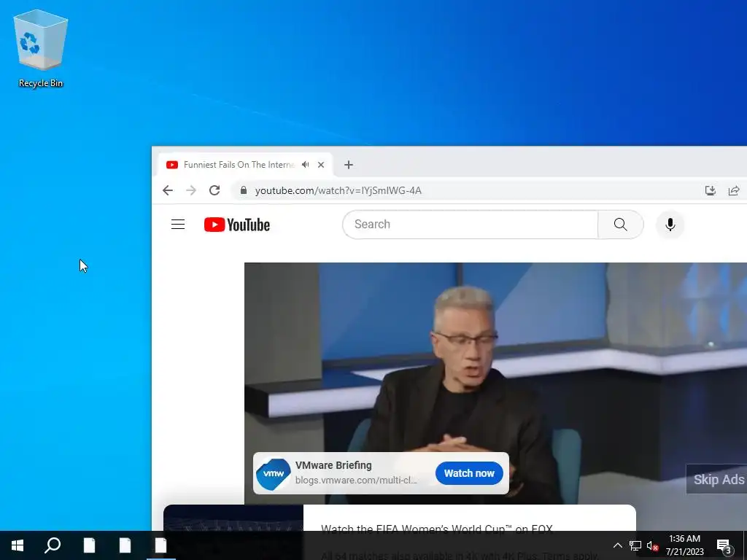Click the active third taskbar app icon
747x560 pixels.
click(160, 545)
